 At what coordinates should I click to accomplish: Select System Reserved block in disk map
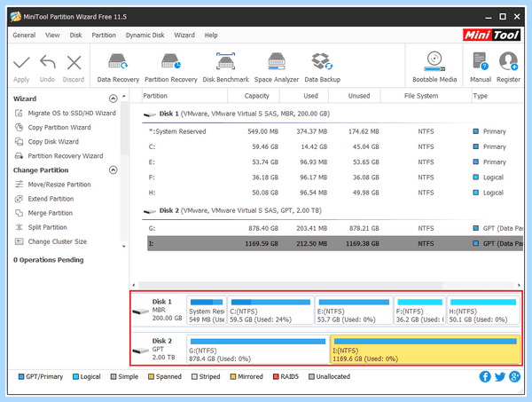pyautogui.click(x=207, y=310)
